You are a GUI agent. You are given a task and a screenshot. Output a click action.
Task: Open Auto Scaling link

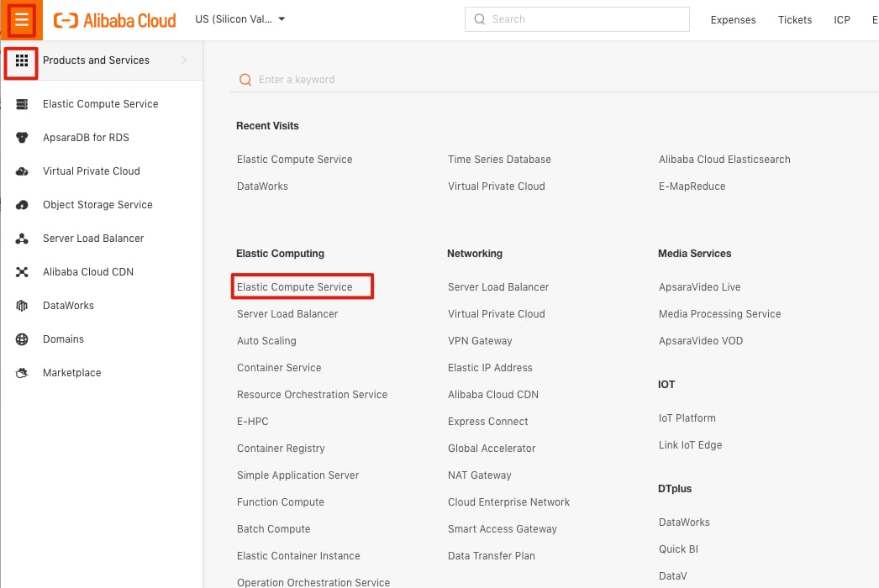pyautogui.click(x=266, y=341)
